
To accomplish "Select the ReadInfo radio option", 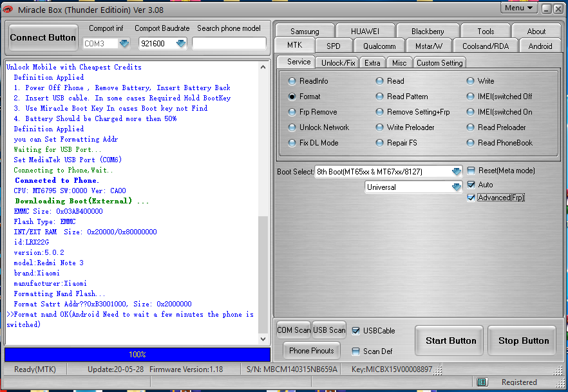I will coord(292,81).
